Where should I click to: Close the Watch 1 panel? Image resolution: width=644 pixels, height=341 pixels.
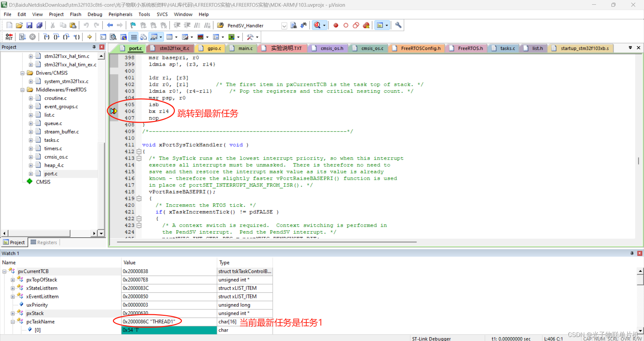click(640, 253)
